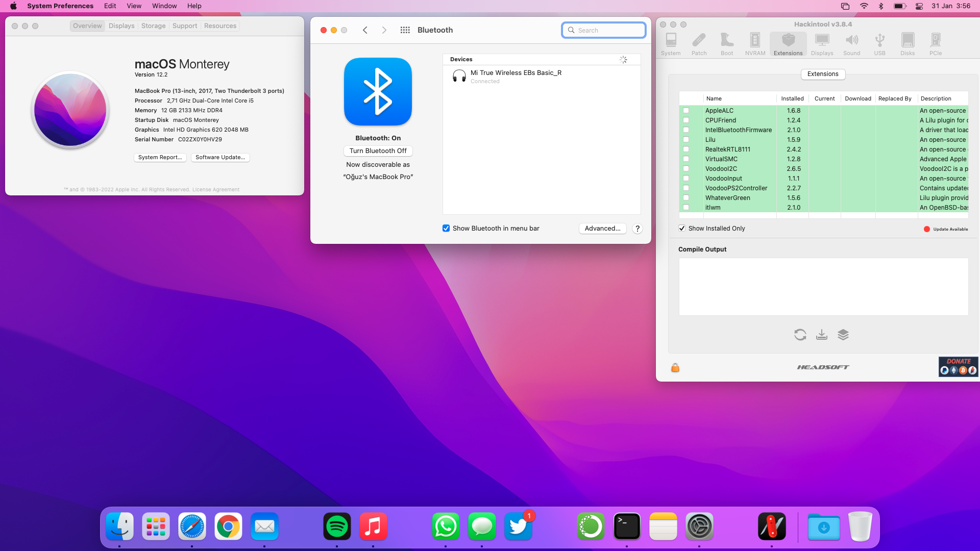Check the AppleALC extension checkbox
The image size is (980, 551).
pos(686,111)
